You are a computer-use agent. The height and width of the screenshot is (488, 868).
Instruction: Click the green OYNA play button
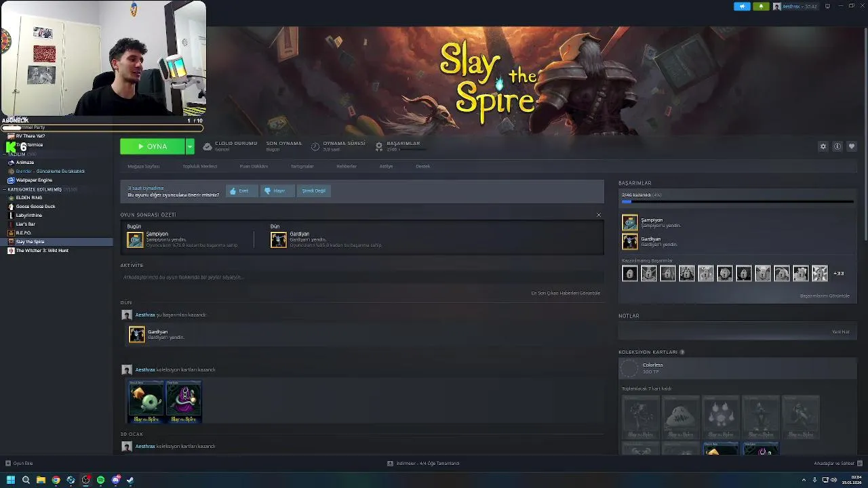153,146
